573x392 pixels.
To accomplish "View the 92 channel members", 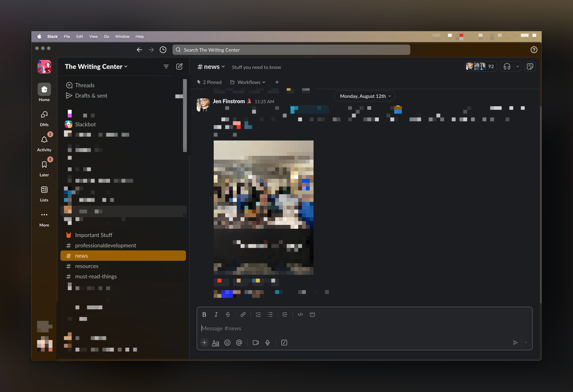I will (481, 67).
